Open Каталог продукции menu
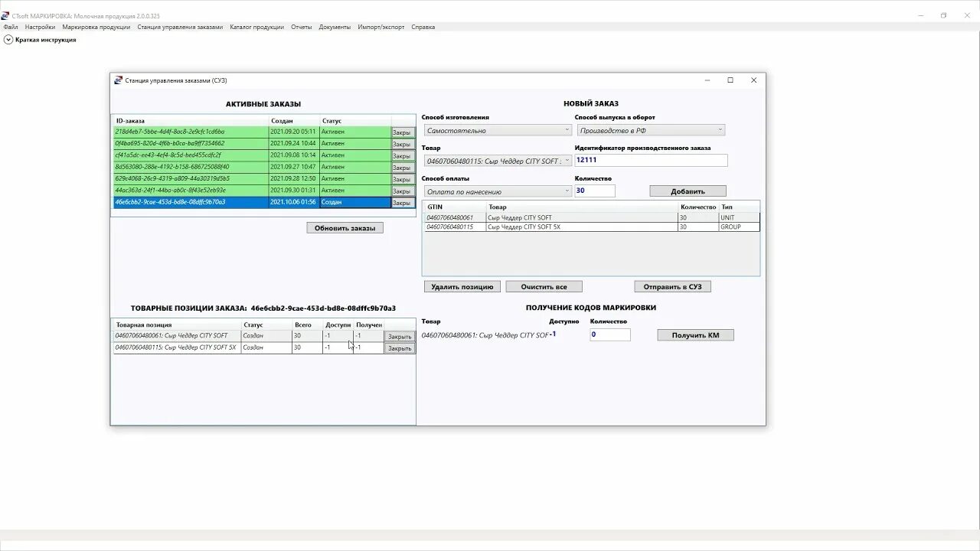This screenshot has width=980, height=551. 256,27
